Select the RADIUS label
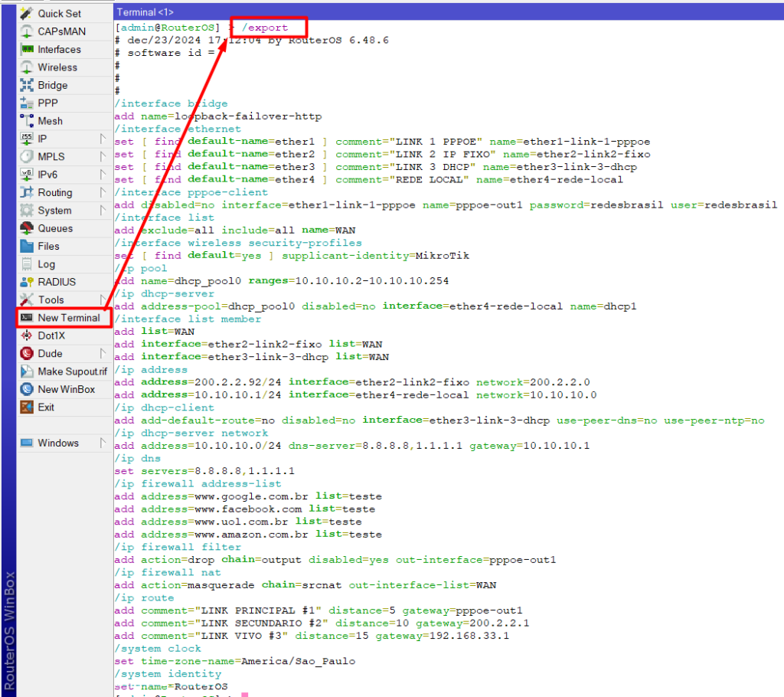Viewport: 784px width, 697px height. (x=57, y=282)
